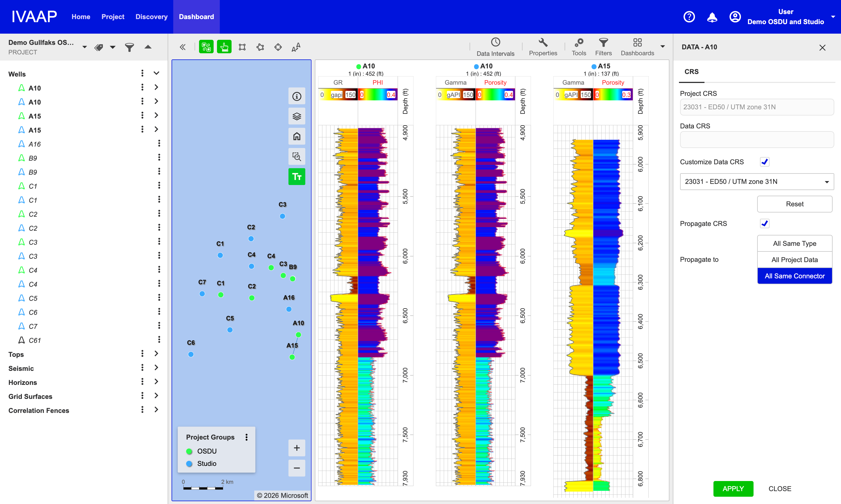Uncheck Customize Data CRS checkbox
Viewport: 841px width, 504px height.
pyautogui.click(x=764, y=162)
